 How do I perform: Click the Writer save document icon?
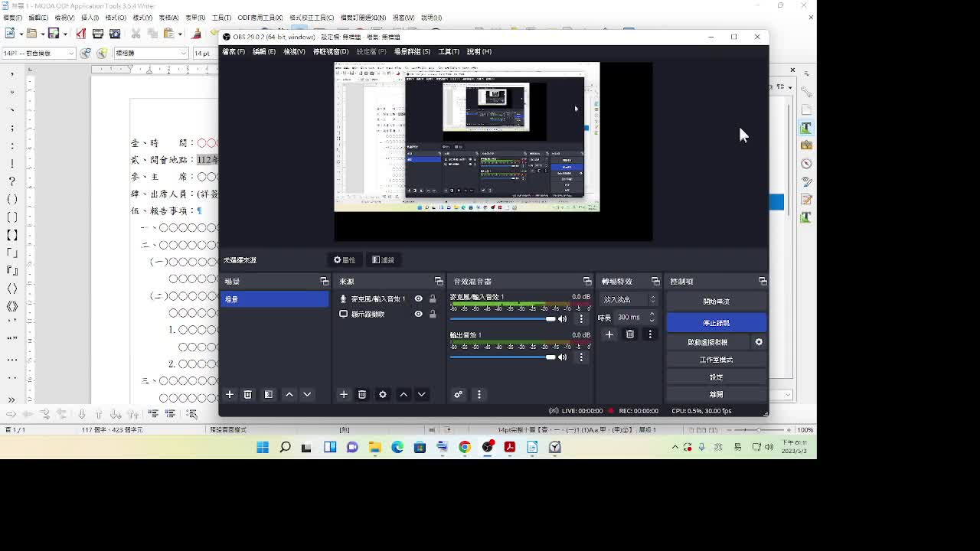53,33
